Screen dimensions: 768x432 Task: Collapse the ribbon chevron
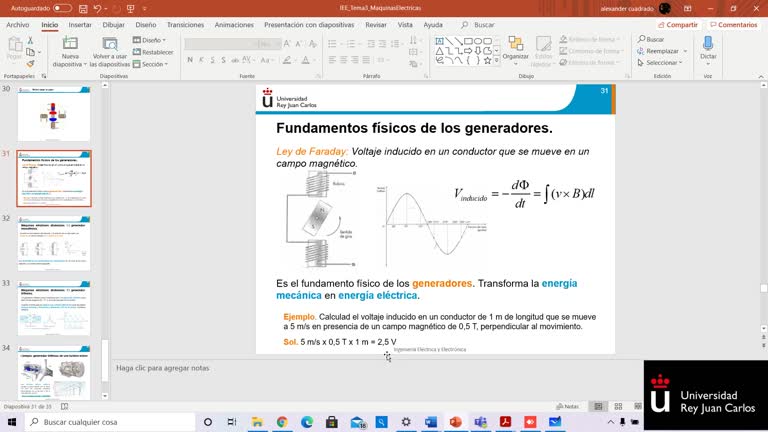pyautogui.click(x=761, y=76)
